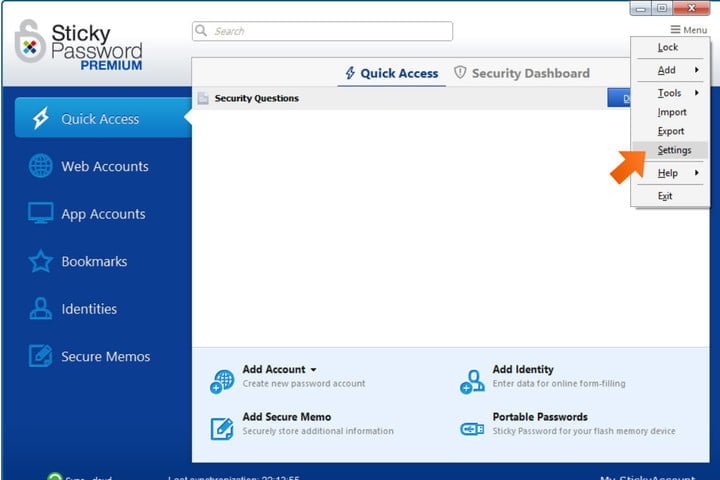Click the Add Secure Memo link
720x480 pixels.
pyautogui.click(x=287, y=417)
